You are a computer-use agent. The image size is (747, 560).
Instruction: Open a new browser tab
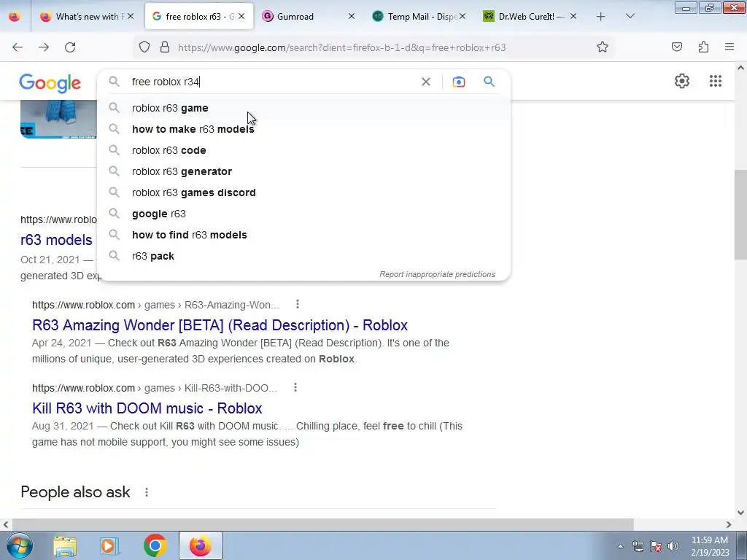(601, 17)
